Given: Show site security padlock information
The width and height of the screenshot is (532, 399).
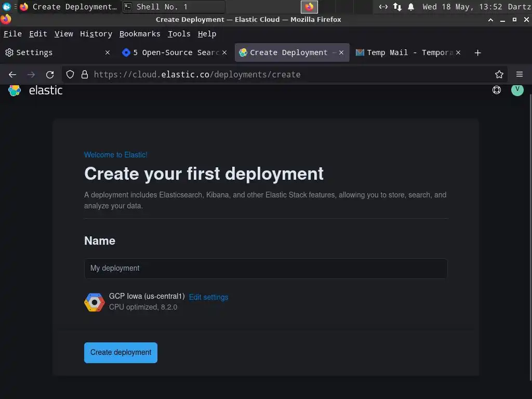Looking at the screenshot, I should 85,75.
